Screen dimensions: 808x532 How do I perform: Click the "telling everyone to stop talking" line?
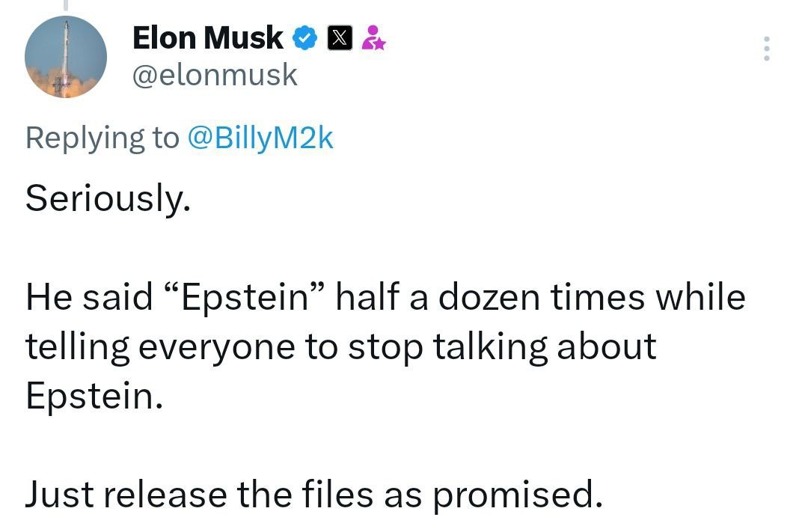pyautogui.click(x=287, y=347)
